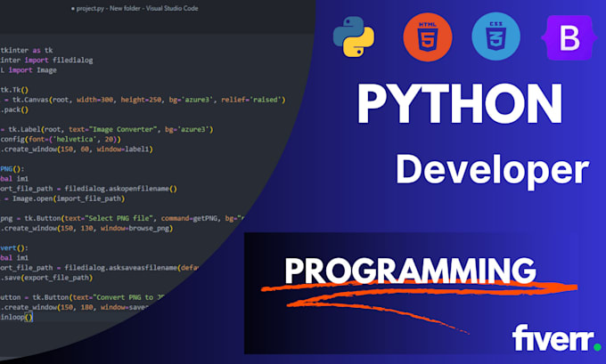Click the config(font=('helvetica', 20)) line
Viewport: 606px width, 364px height.
pos(61,139)
